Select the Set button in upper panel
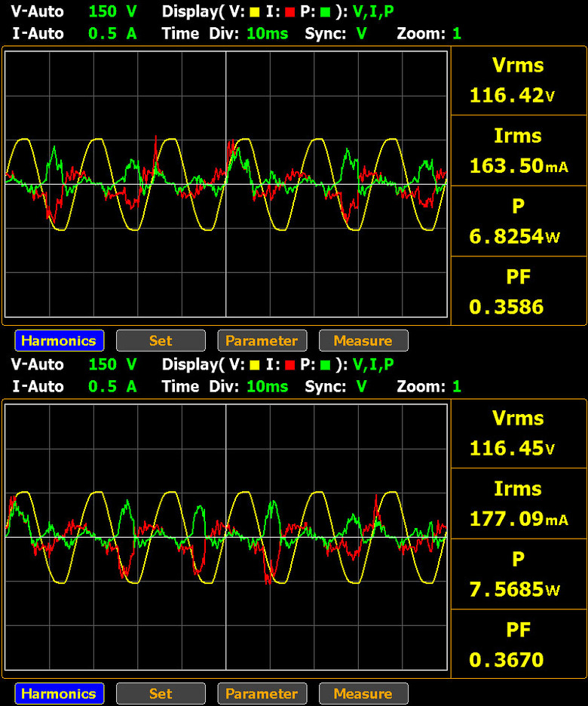The width and height of the screenshot is (588, 706). pos(161,340)
